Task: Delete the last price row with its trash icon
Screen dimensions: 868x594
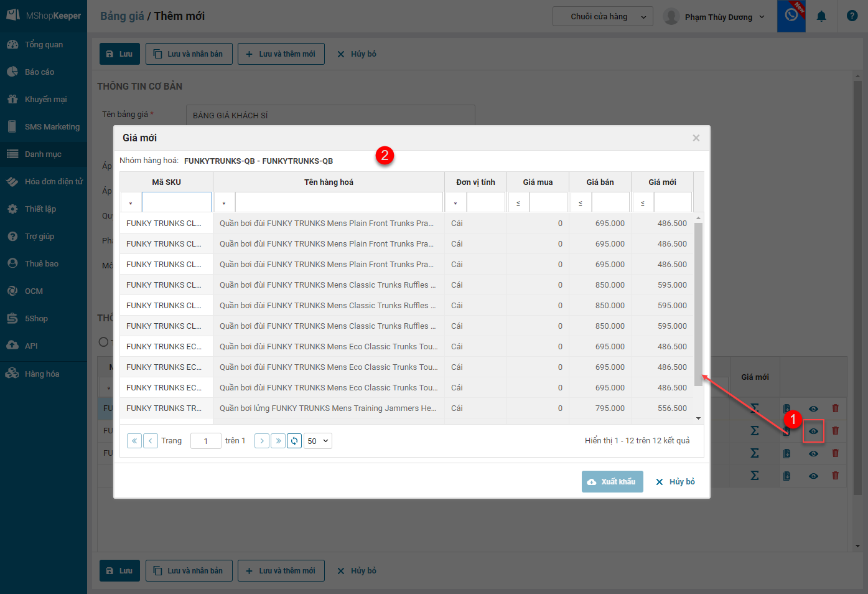Action: (x=836, y=476)
